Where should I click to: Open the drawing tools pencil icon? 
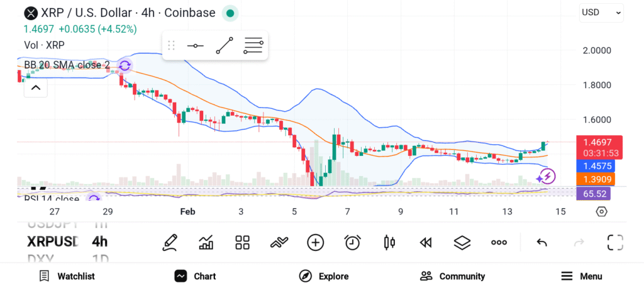click(x=169, y=242)
